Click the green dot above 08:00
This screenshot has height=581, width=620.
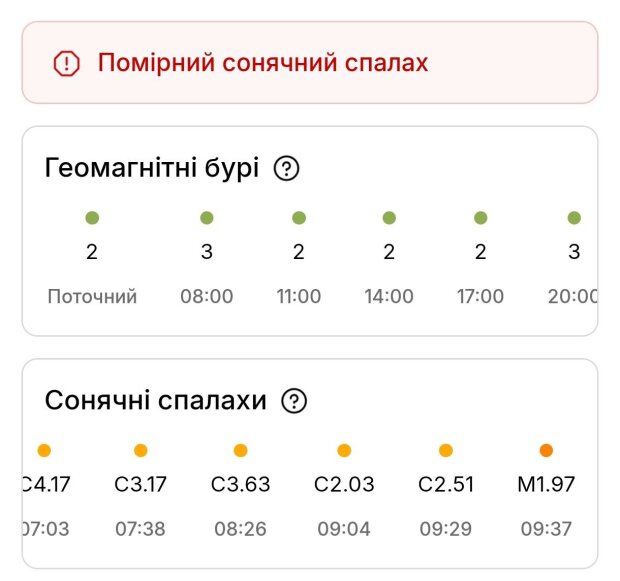[207, 218]
